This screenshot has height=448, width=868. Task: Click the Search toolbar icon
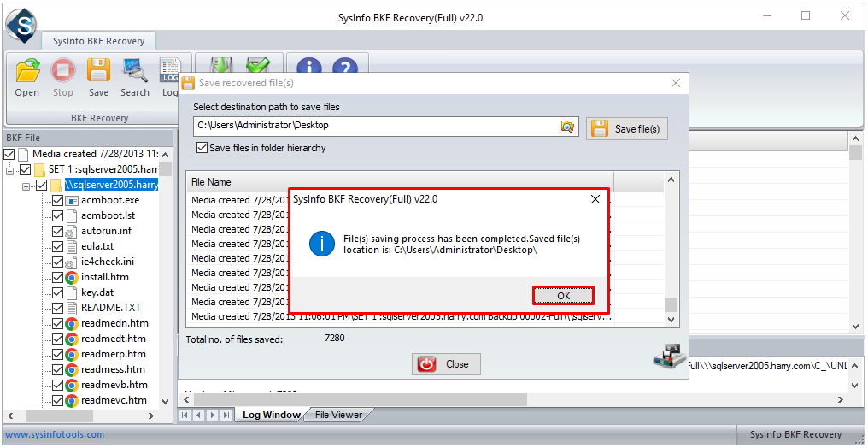tap(134, 71)
